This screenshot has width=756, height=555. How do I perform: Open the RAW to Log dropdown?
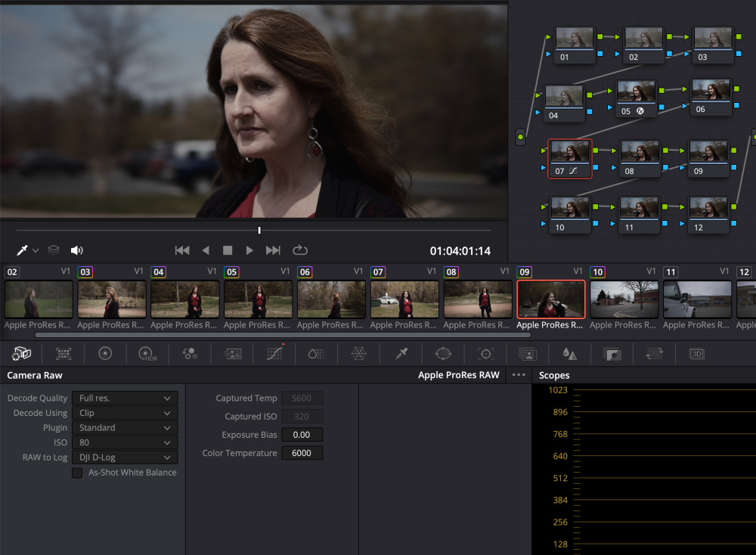125,457
